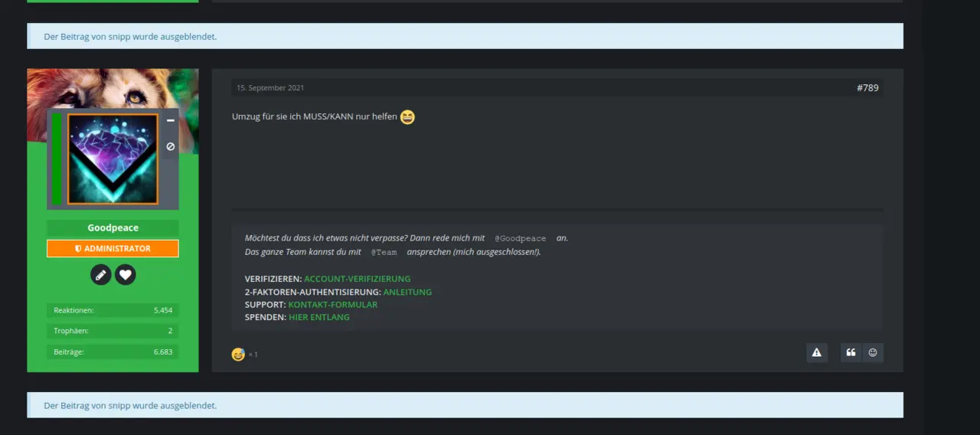Click the heart icon under Goodpeace
The height and width of the screenshot is (435, 980).
pyautogui.click(x=126, y=275)
